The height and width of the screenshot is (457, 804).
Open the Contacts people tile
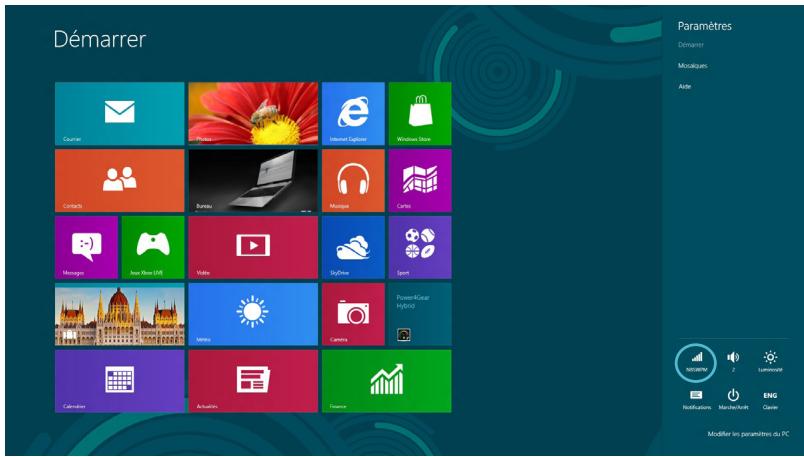[119, 181]
